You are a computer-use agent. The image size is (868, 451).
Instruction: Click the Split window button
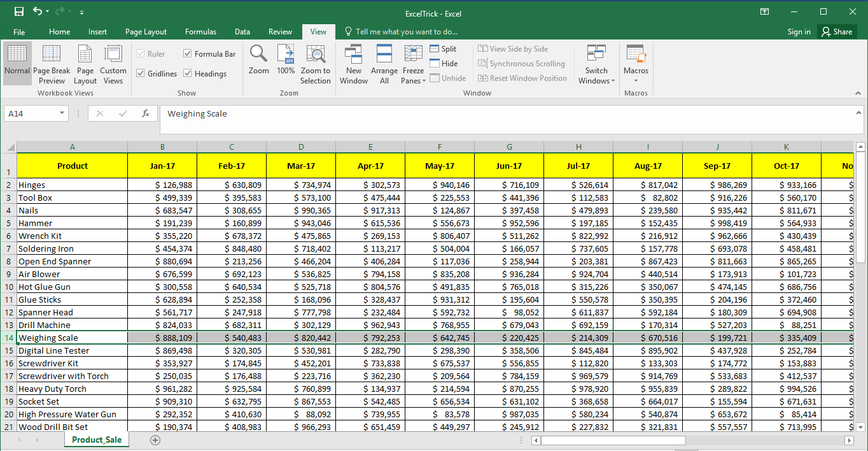(x=443, y=49)
